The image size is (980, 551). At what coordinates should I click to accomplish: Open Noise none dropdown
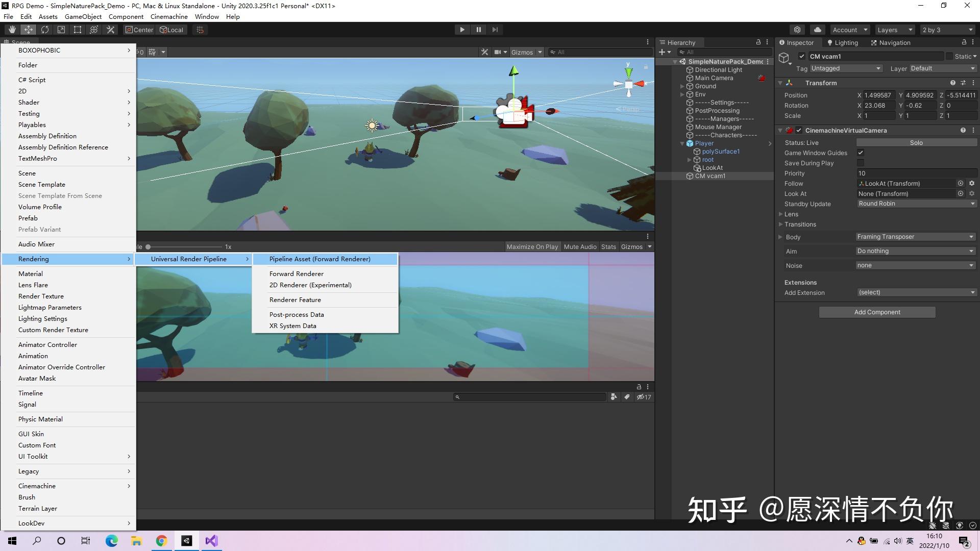pos(916,265)
